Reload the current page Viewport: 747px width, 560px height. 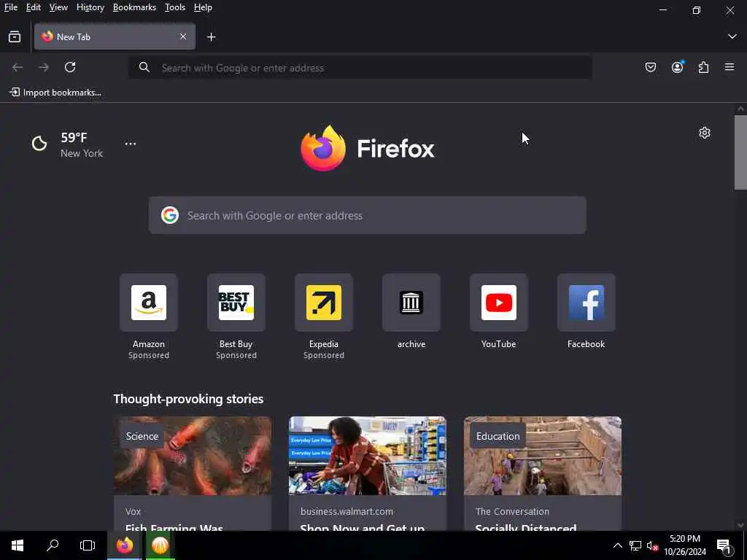70,67
